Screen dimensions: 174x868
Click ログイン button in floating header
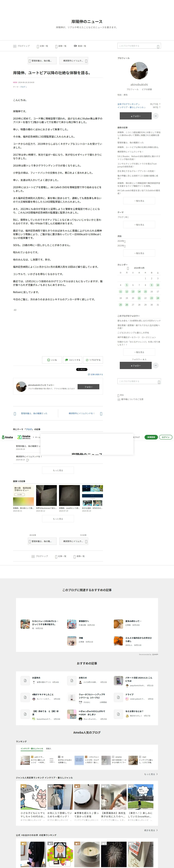point(166,437)
